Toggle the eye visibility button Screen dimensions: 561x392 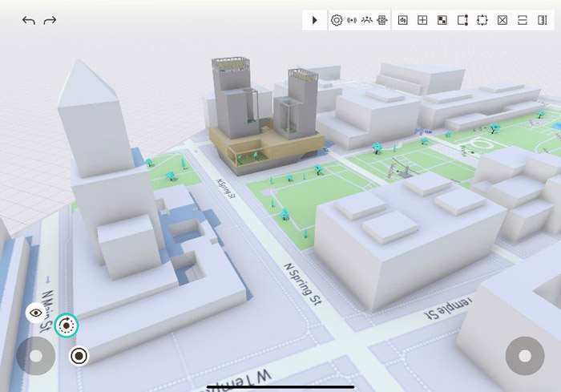[36, 313]
